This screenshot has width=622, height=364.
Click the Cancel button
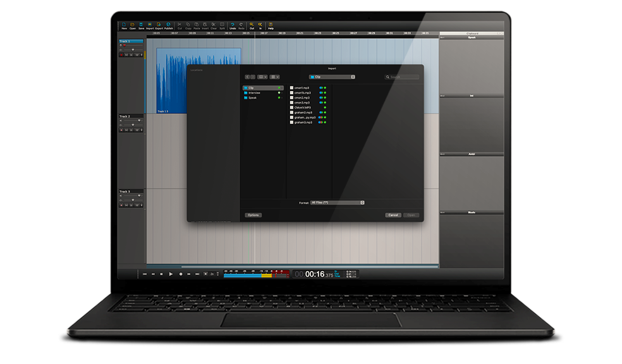click(393, 215)
